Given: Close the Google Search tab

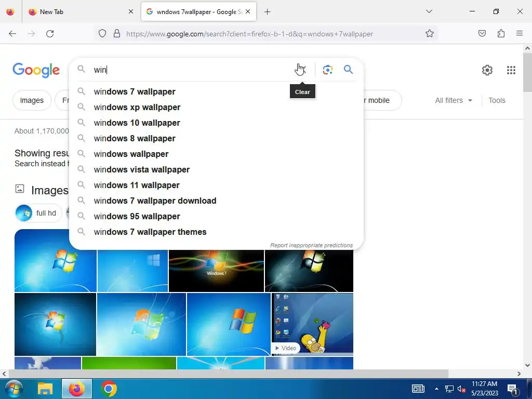Looking at the screenshot, I should [248, 11].
